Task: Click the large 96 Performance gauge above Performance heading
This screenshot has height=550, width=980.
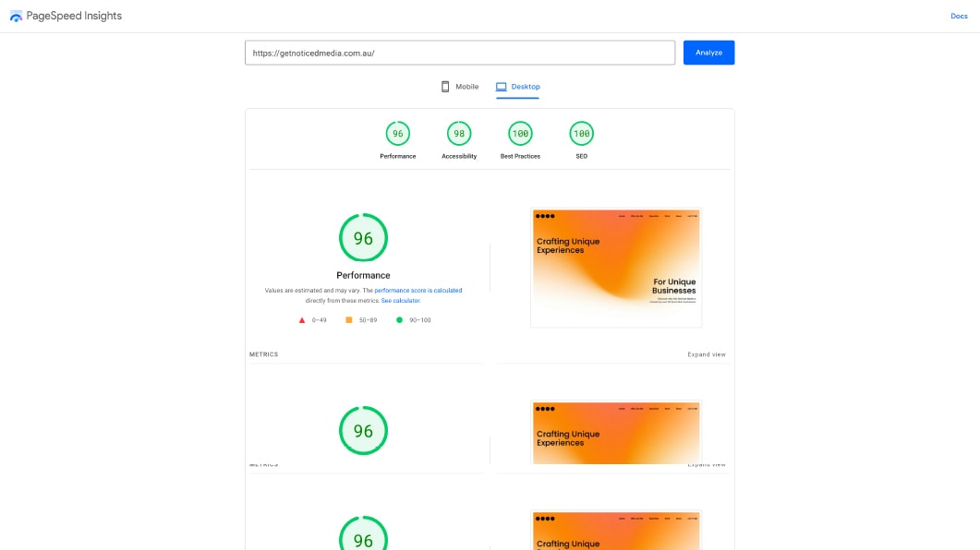Action: pos(363,238)
